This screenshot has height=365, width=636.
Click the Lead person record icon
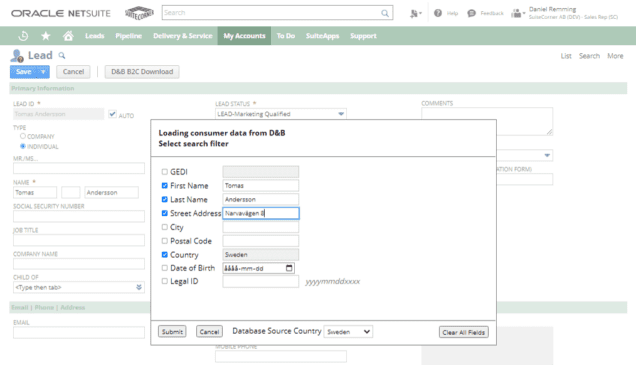[17, 56]
